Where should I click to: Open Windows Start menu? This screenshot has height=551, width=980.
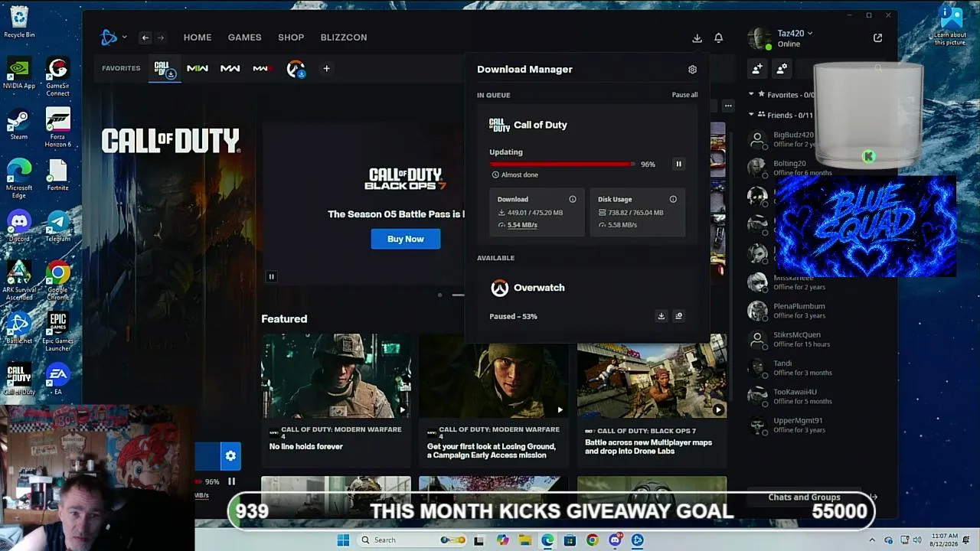pos(343,540)
